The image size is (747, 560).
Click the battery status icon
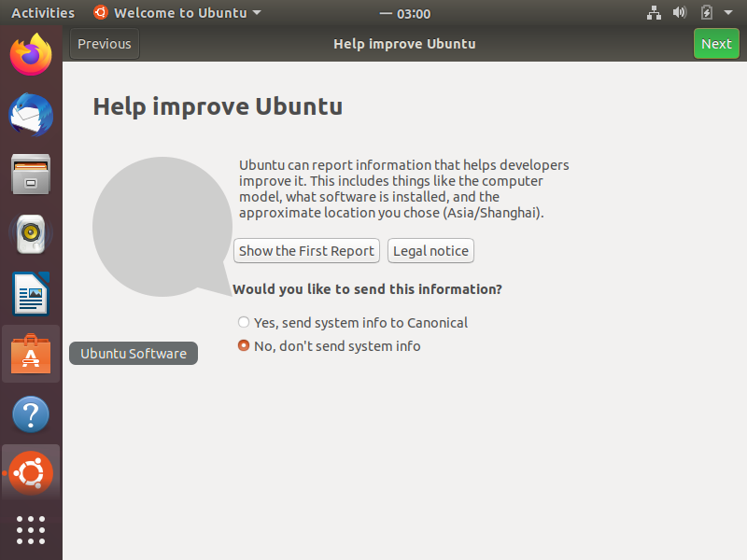click(x=707, y=12)
